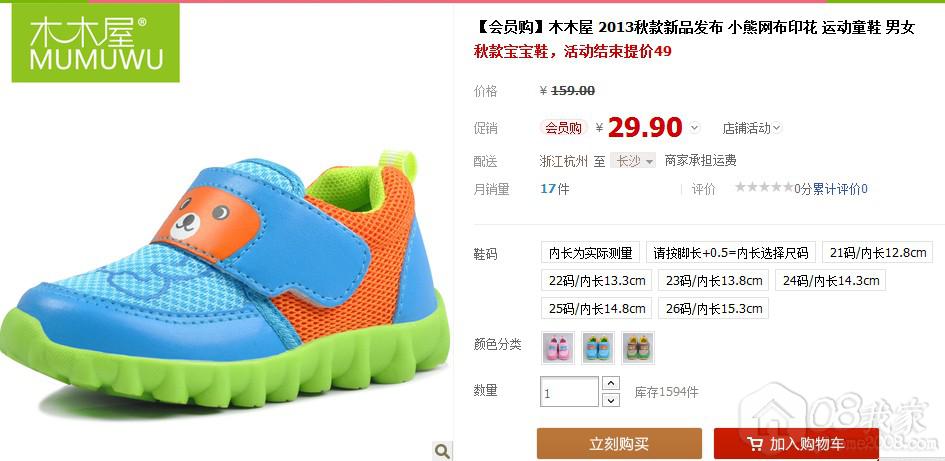Choose size 26码/内长15.3cm

click(x=714, y=309)
